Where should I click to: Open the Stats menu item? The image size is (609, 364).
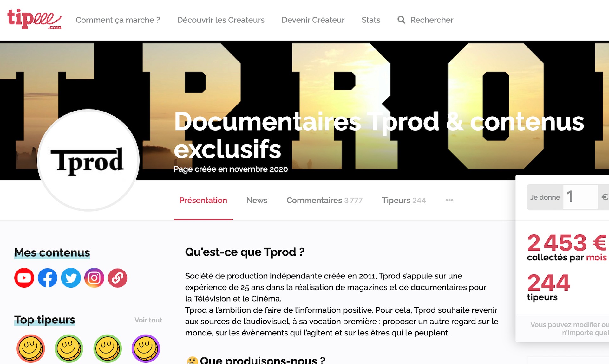(x=371, y=20)
